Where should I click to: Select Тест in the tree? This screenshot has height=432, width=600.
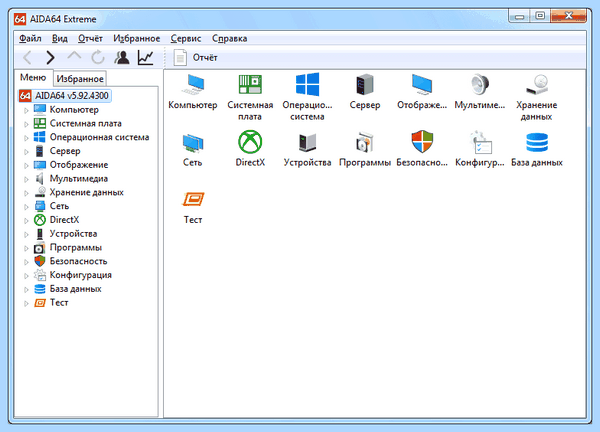59,303
